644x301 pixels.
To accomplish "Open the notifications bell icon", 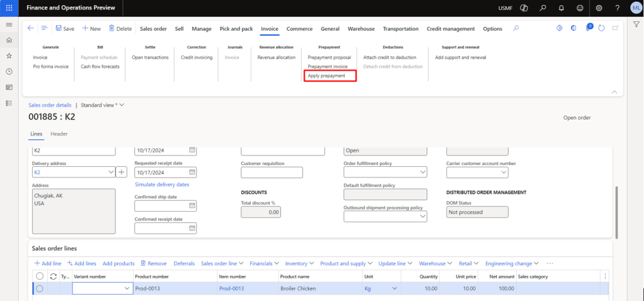I will tap(561, 8).
